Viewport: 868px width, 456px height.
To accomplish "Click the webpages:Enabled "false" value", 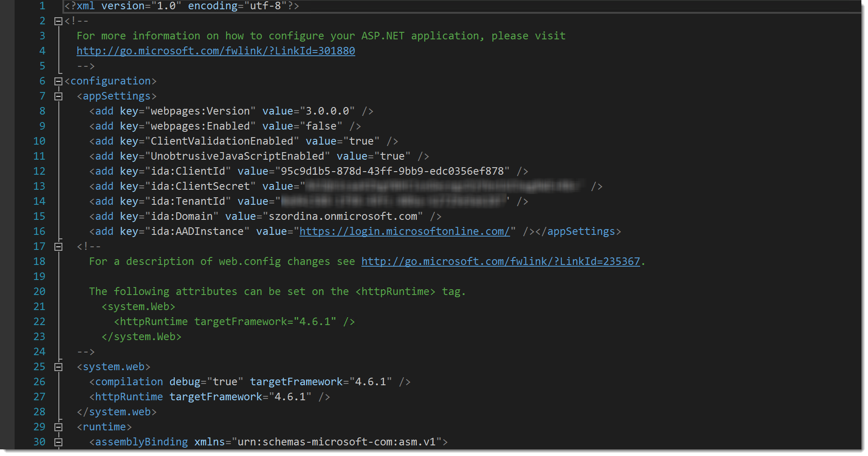I will coord(321,126).
